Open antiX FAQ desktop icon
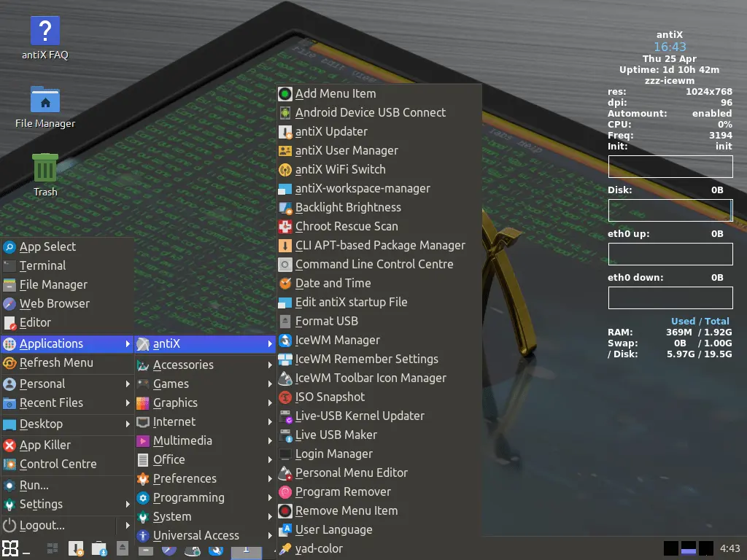Viewport: 747px width, 560px height. click(45, 38)
